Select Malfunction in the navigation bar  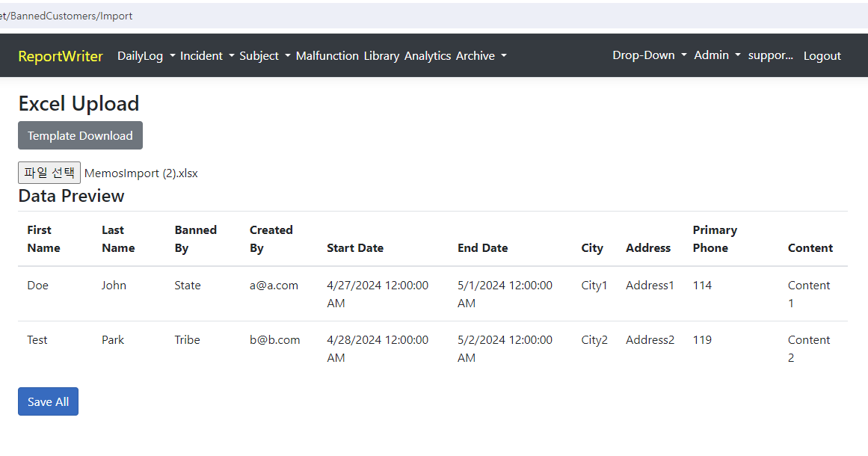point(327,55)
